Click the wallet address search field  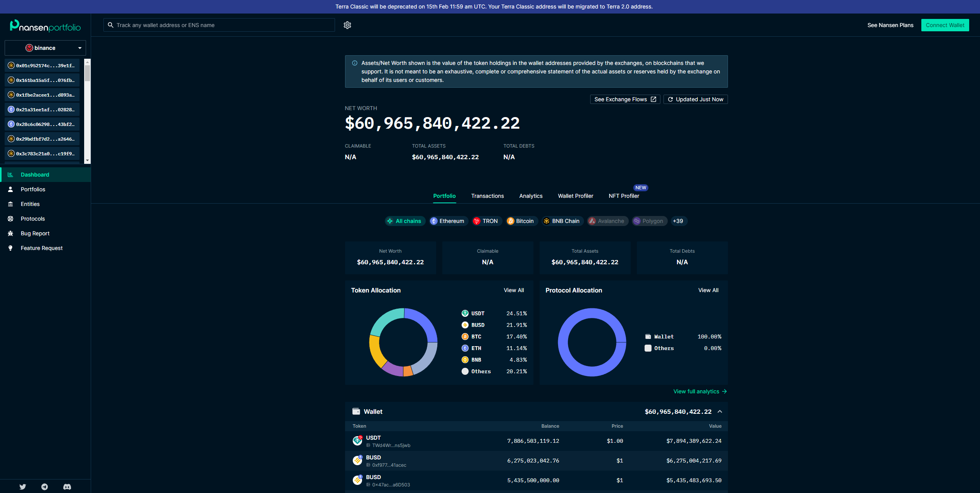coord(219,25)
